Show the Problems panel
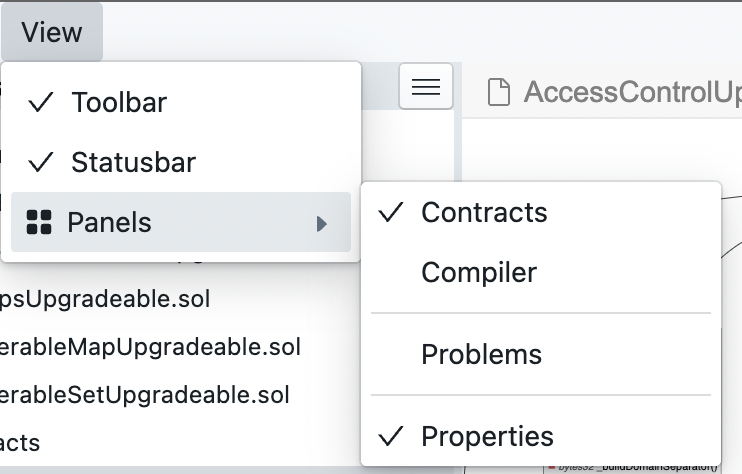Viewport: 742px width, 474px height. click(541, 354)
